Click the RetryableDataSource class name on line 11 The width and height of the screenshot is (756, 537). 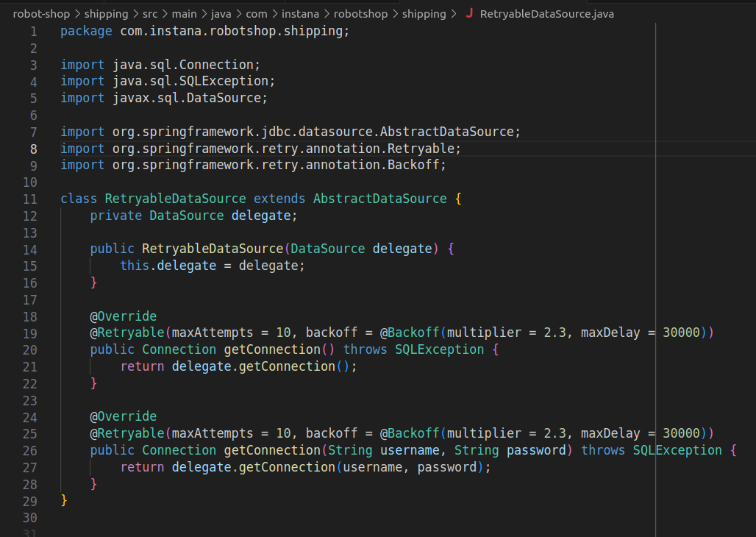[x=175, y=199]
